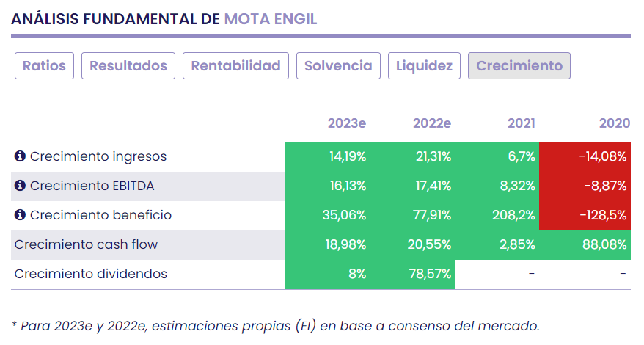Viewport: 644px width, 345px height.
Task: Open the Ratios tab
Action: coord(44,65)
